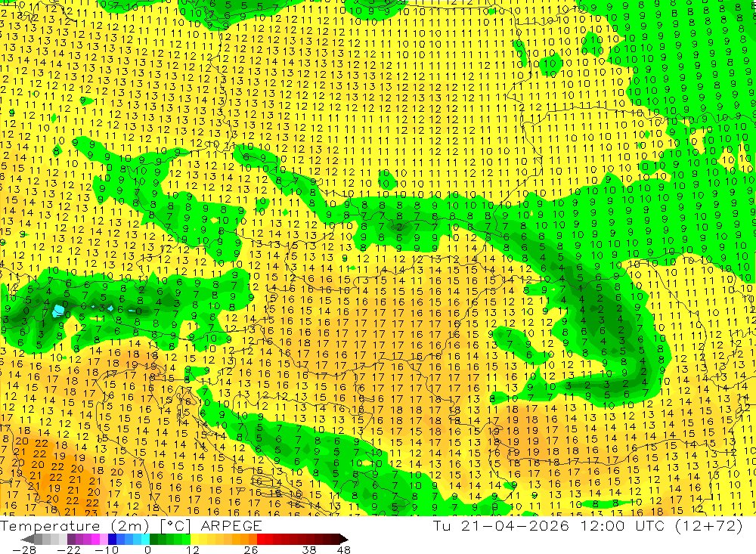Pick the bright yellow swatch just after 12
Screen dimensions: 756x554
pyautogui.click(x=195, y=539)
